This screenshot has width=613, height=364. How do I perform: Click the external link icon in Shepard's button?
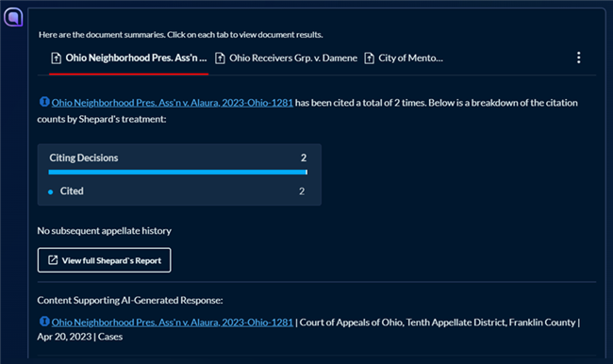53,260
